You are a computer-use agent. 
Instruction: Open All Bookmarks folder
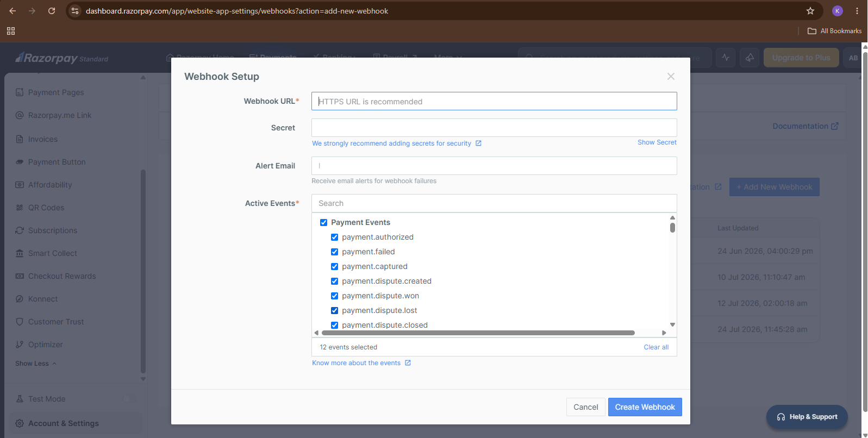835,31
